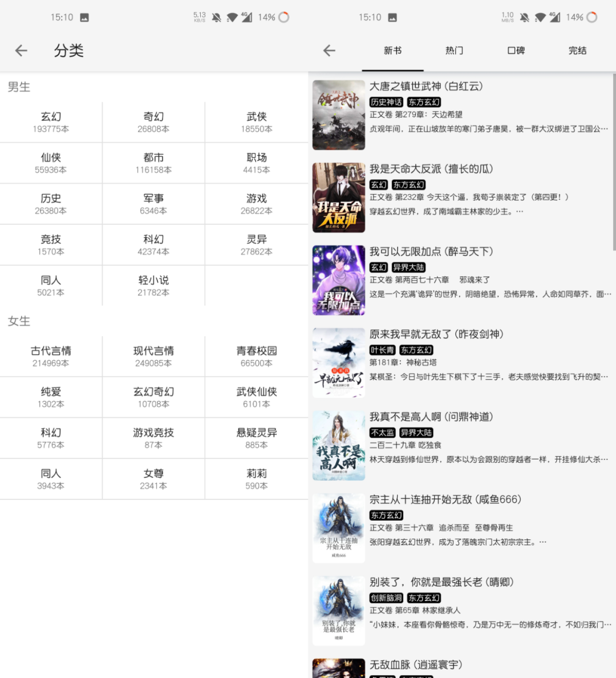Open the 历史 category
616x678 pixels.
tap(51, 204)
